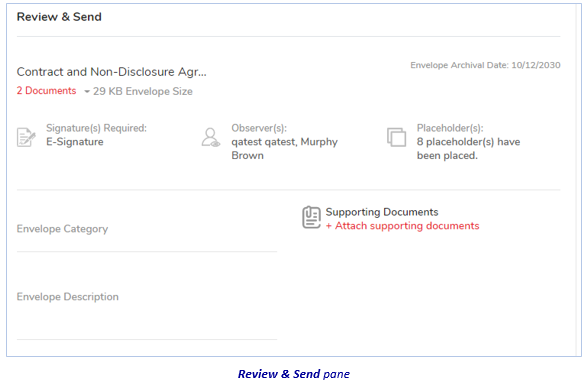The image size is (586, 385).
Task: Click the placeholder stacked squares icon
Action: tap(397, 137)
